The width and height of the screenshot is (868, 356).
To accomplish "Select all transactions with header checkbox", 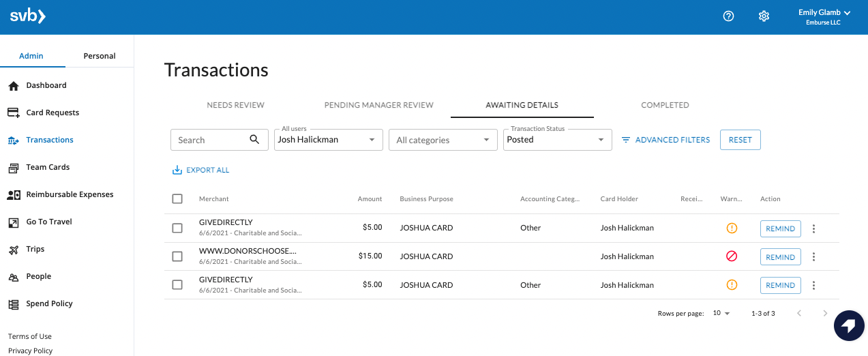I will (177, 198).
